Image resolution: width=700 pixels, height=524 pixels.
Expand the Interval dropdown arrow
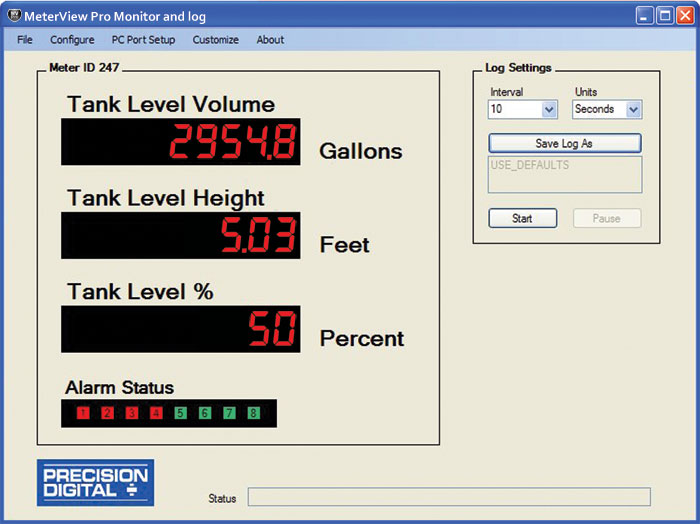click(x=549, y=109)
